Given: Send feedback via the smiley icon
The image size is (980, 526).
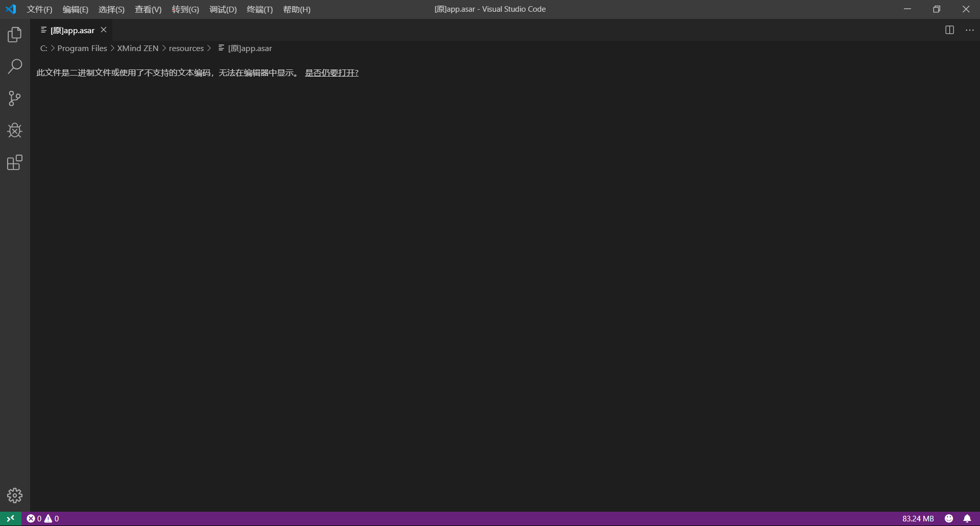Looking at the screenshot, I should [949, 518].
